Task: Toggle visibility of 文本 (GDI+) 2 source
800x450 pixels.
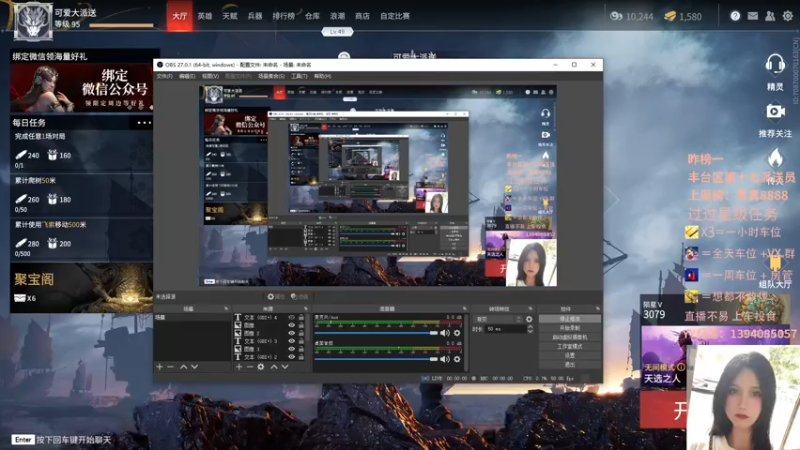Action: tap(291, 357)
